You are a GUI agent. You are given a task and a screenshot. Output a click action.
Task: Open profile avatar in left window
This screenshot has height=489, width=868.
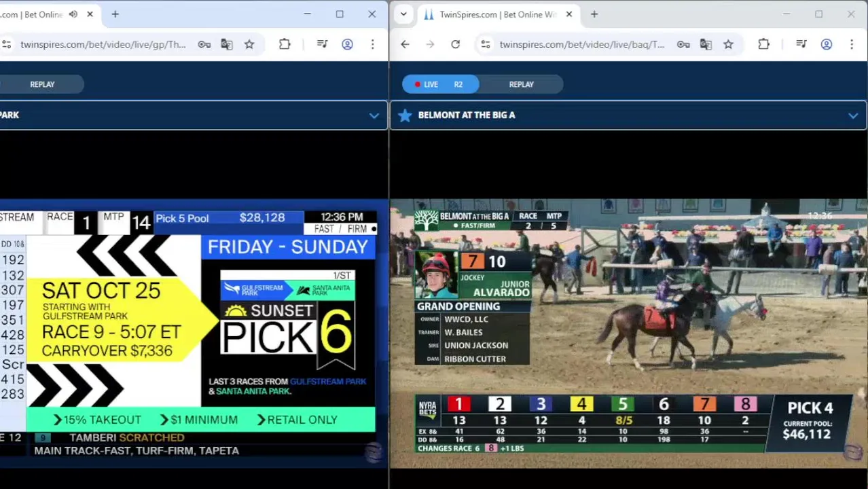pyautogui.click(x=347, y=44)
